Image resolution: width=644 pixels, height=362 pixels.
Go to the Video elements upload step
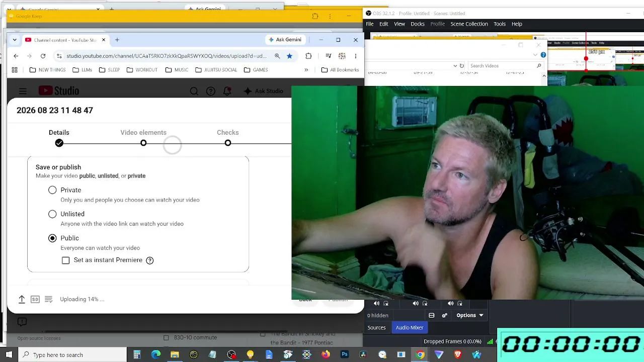pos(143,137)
